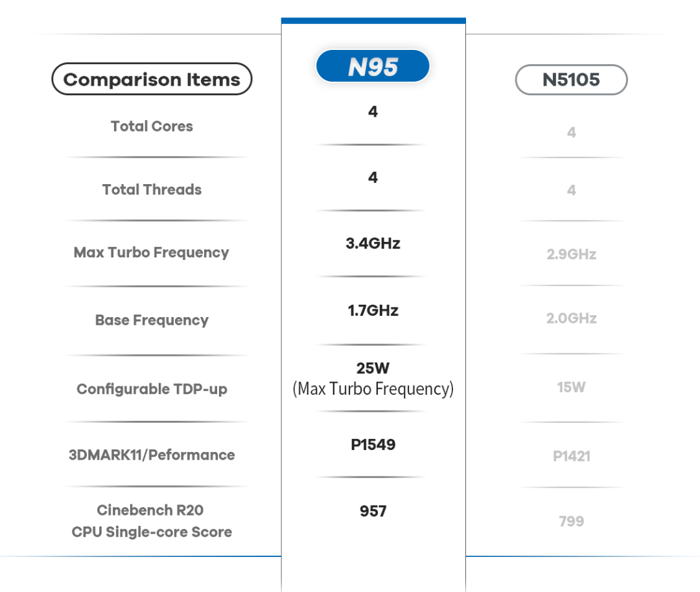Click the N5105 Cinebench score 799

coord(572,521)
